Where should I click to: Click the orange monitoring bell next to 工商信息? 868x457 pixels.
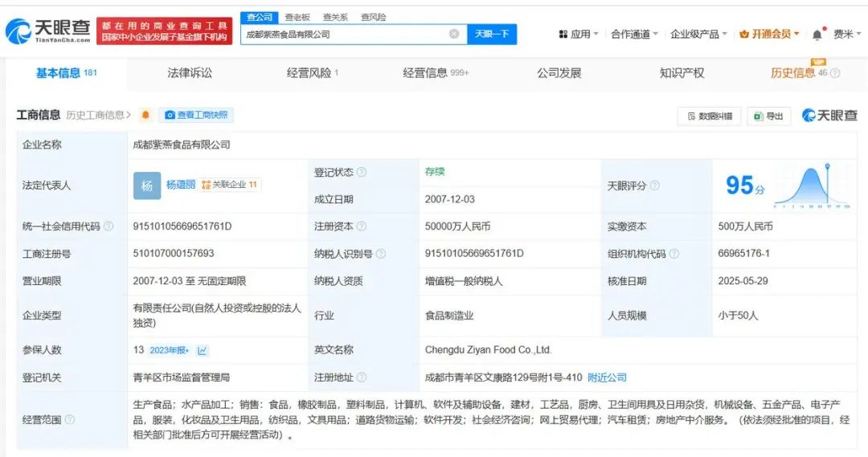[145, 115]
